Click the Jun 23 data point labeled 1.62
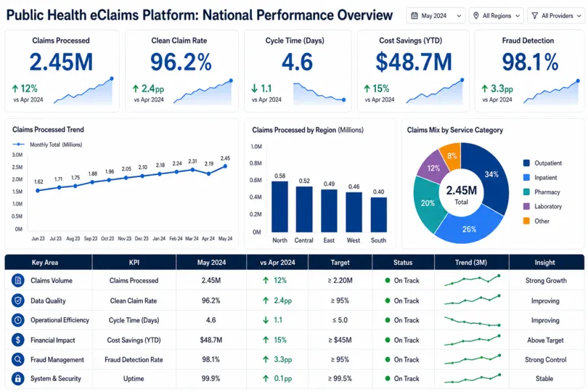This screenshot has width=588, height=392. click(38, 191)
